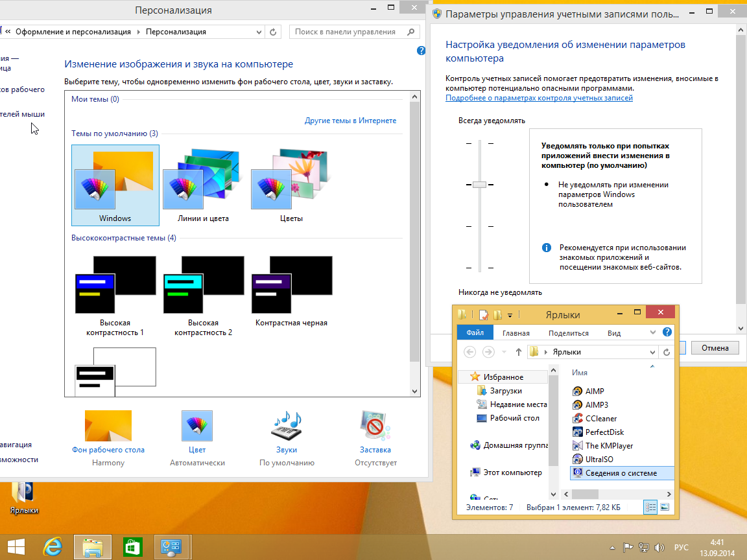Image resolution: width=747 pixels, height=560 pixels.
Task: Open 'Главная' ribbon tab
Action: (516, 333)
